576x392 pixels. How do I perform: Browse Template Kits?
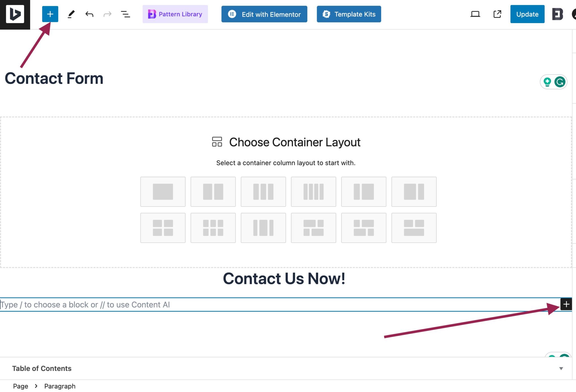coord(349,14)
